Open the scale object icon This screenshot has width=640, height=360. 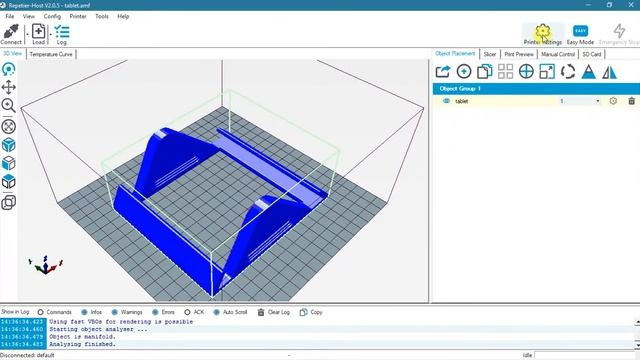[x=547, y=71]
